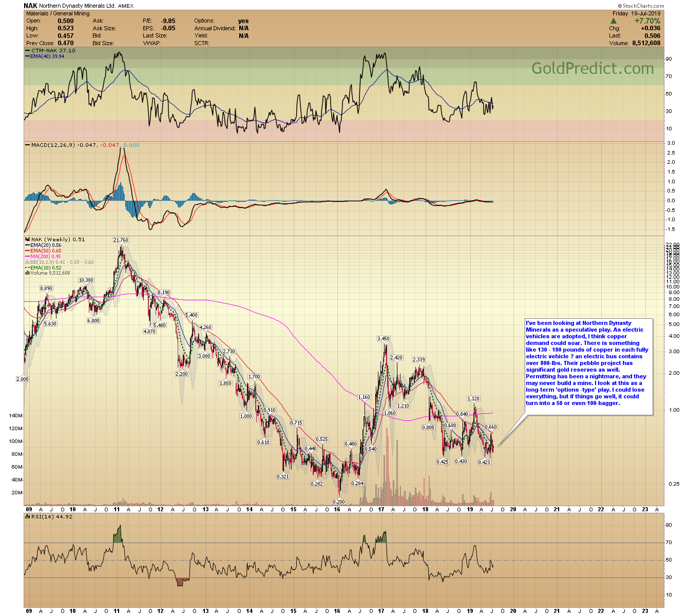Click the 3.450 peak price label
The height and width of the screenshot is (616, 688).
(384, 339)
